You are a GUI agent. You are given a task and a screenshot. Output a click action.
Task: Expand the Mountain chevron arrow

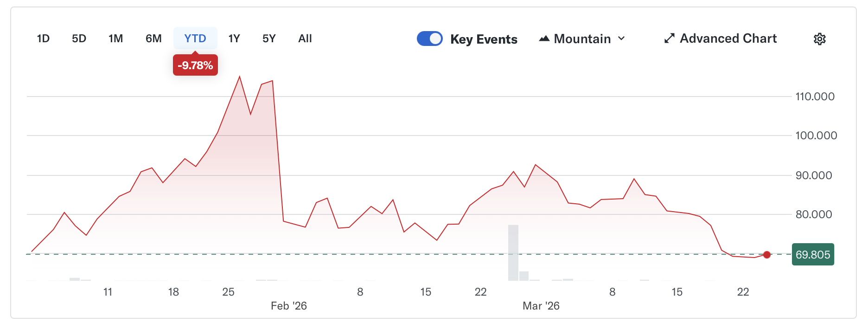(621, 39)
